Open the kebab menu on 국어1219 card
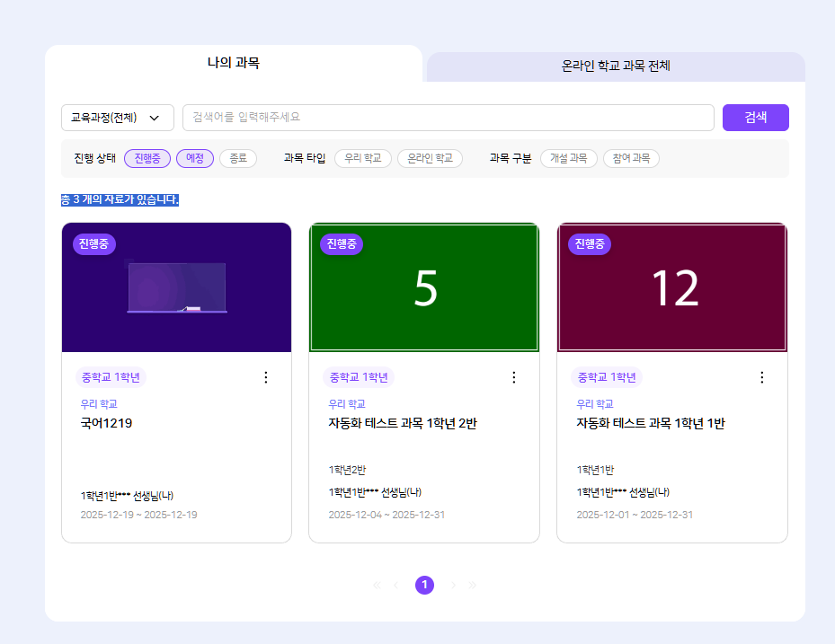Screen dimensions: 835x644 [x=265, y=377]
